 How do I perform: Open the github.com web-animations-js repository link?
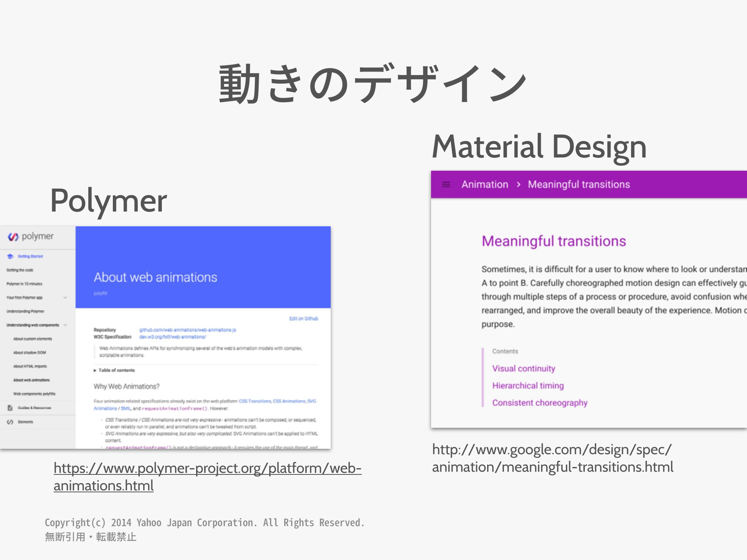188,330
